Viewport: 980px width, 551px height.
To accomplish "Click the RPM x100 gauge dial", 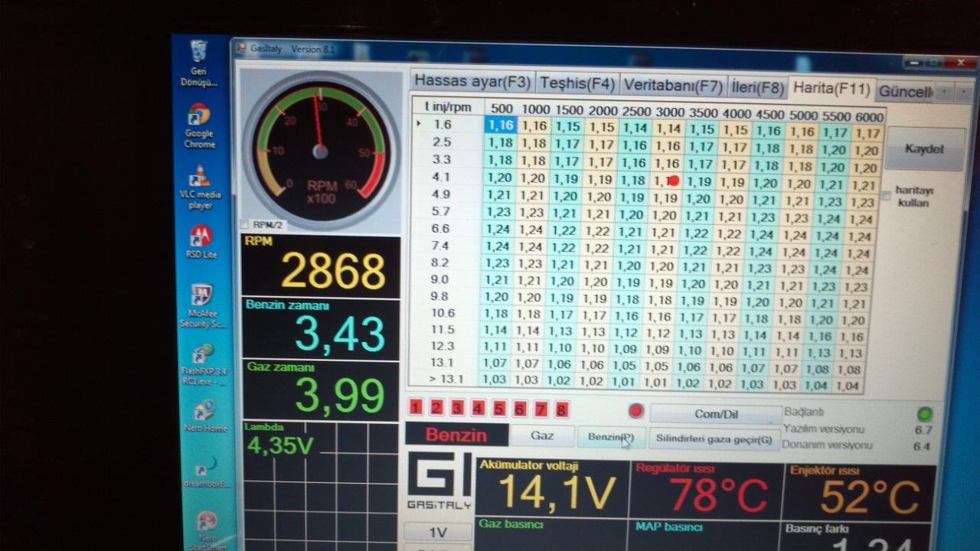I will tap(321, 149).
